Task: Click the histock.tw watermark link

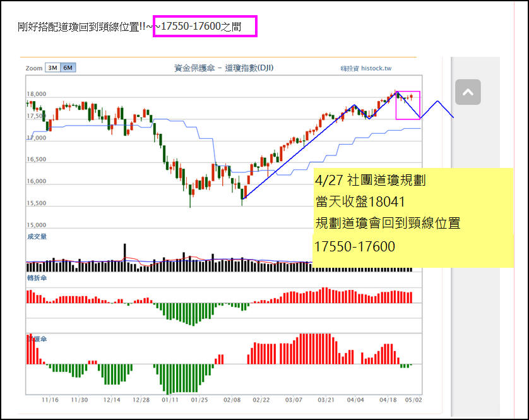Action: [366, 68]
